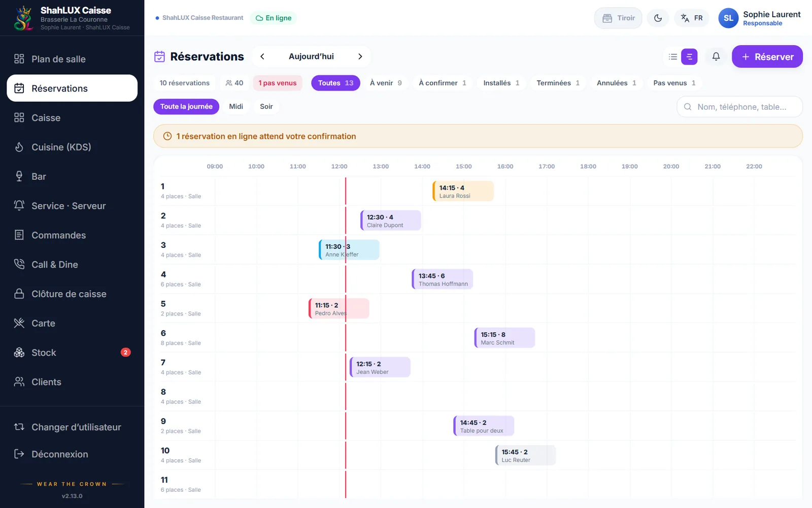Screen dimensions: 812x508
Task: Click the Service · Serveur bell icon
Action: click(x=19, y=206)
